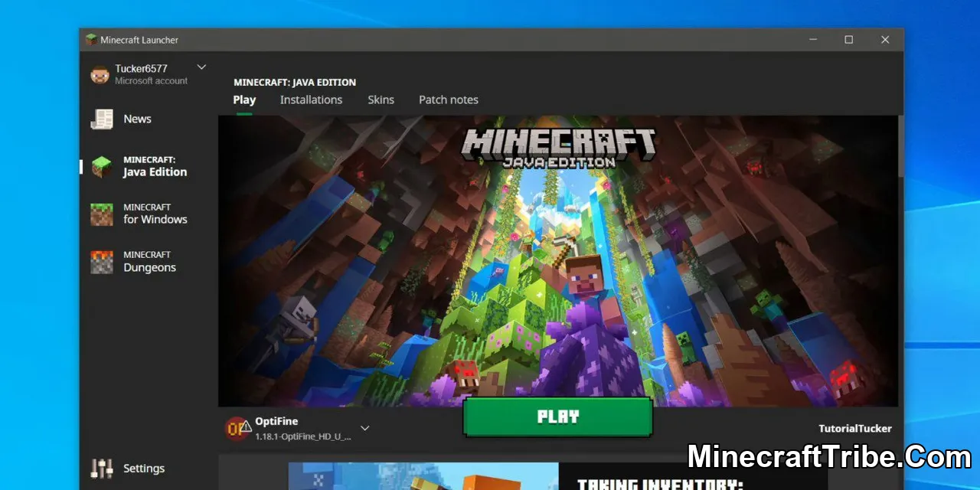Close the Minecraft Launcher window
Viewport: 980px width, 490px height.
pyautogui.click(x=885, y=40)
